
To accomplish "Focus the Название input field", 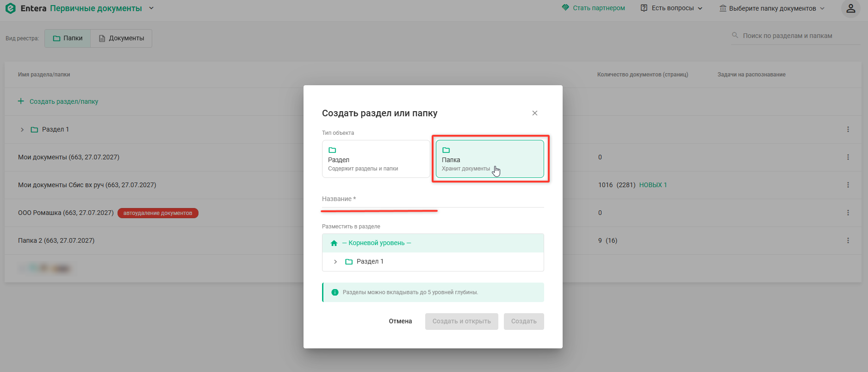I will pos(433,199).
